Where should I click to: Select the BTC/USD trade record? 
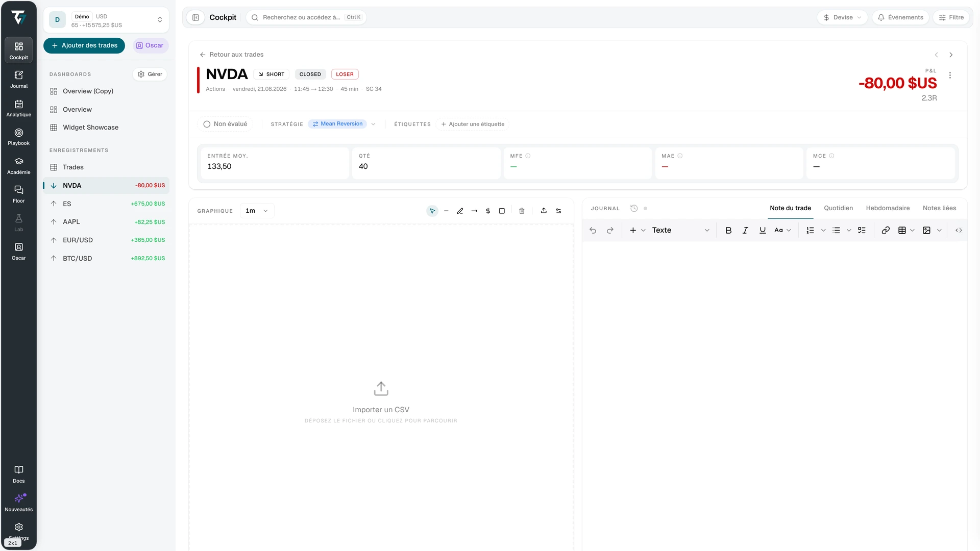(x=106, y=259)
